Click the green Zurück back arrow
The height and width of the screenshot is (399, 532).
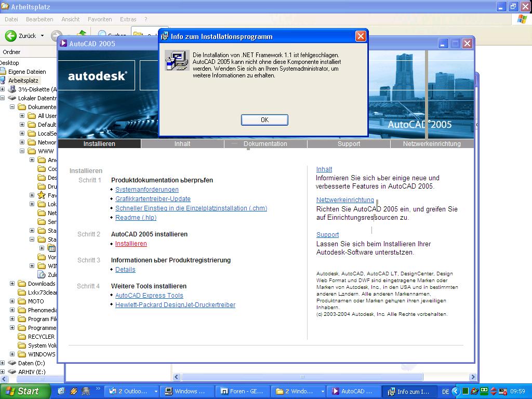[x=11, y=36]
